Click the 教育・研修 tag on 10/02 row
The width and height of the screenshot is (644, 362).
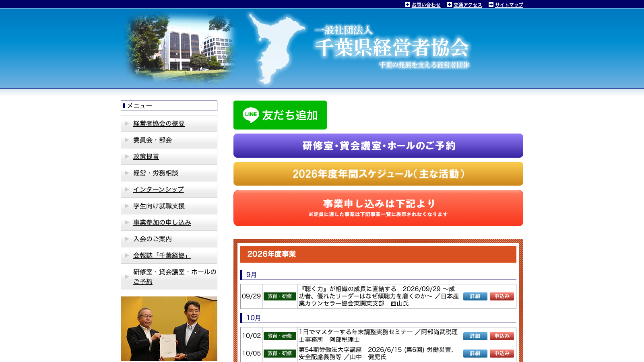[x=280, y=336]
